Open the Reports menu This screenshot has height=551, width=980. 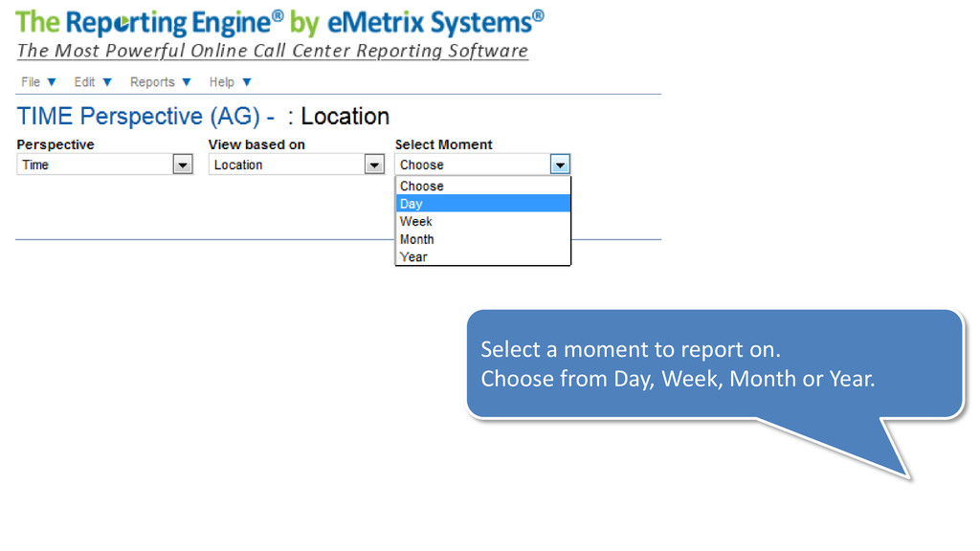[160, 82]
